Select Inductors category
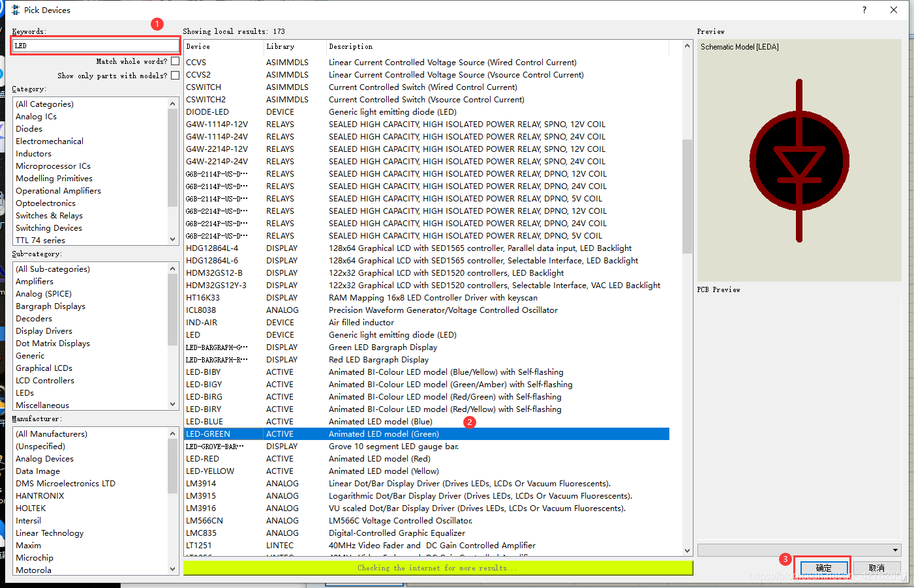Image resolution: width=914 pixels, height=588 pixels. pos(33,154)
